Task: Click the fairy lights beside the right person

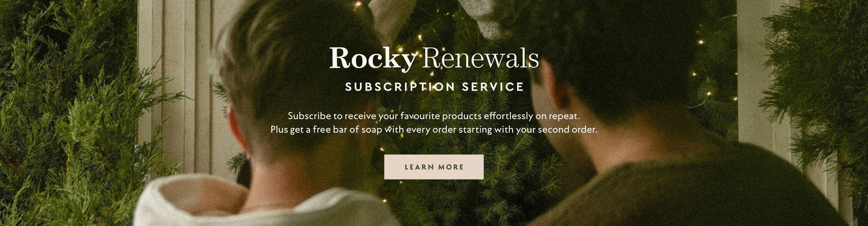Action: [705, 81]
